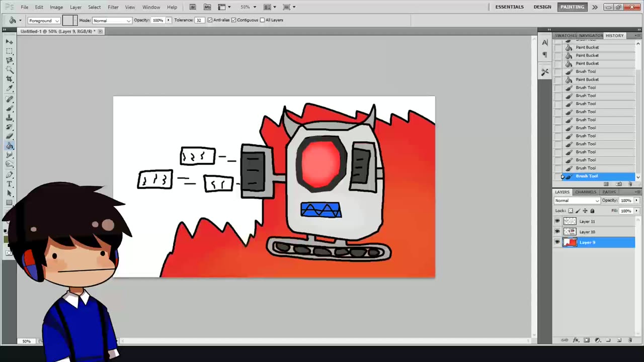
Task: Open the layer Fill slider arrow
Action: click(636, 211)
